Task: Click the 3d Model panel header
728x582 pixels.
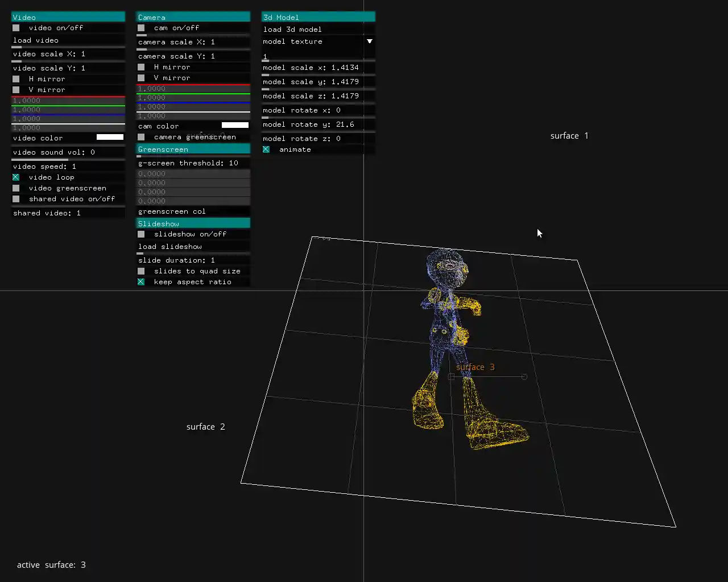Action: [x=318, y=17]
